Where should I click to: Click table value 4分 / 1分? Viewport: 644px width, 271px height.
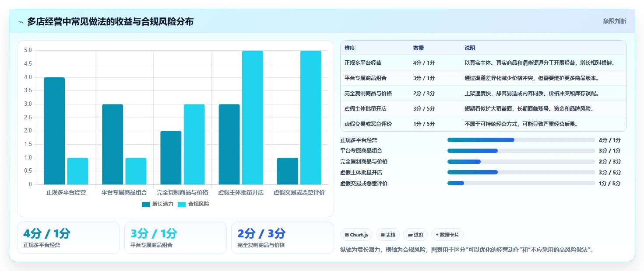[x=424, y=63]
